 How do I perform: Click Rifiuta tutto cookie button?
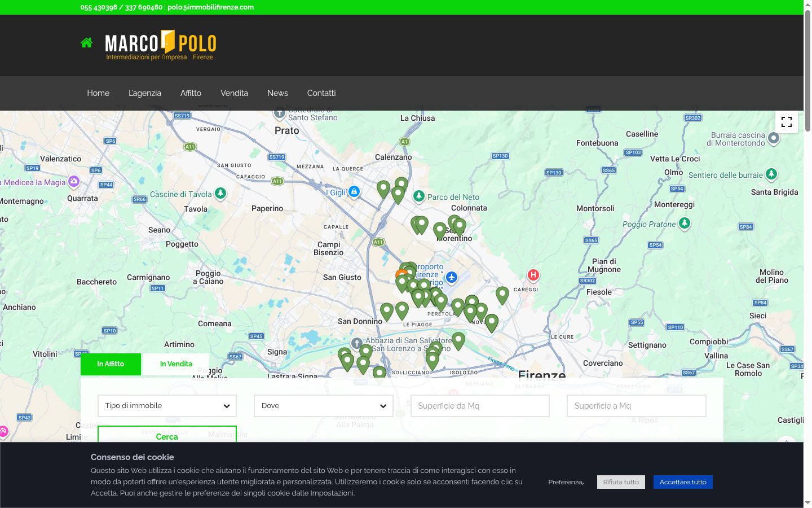click(621, 482)
